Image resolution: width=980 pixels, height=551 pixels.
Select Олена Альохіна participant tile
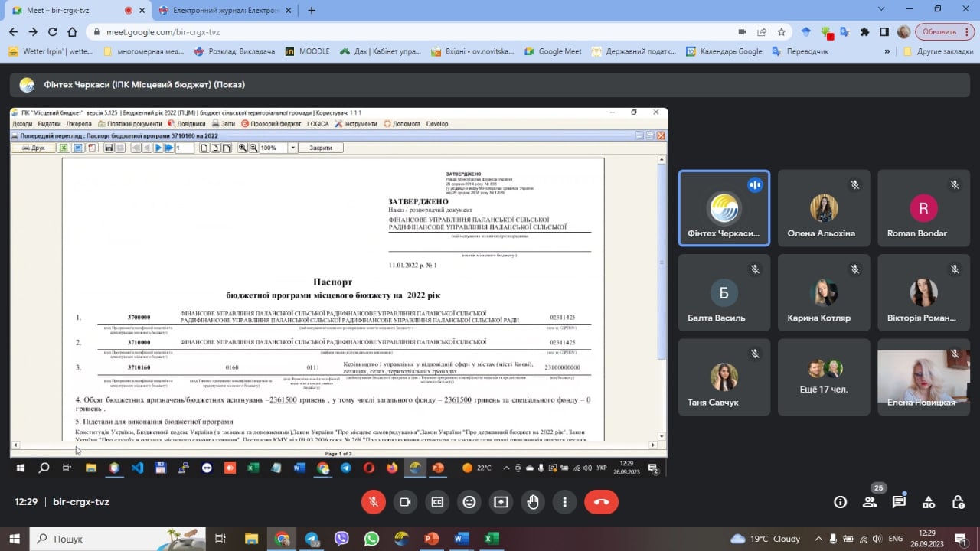pyautogui.click(x=824, y=208)
